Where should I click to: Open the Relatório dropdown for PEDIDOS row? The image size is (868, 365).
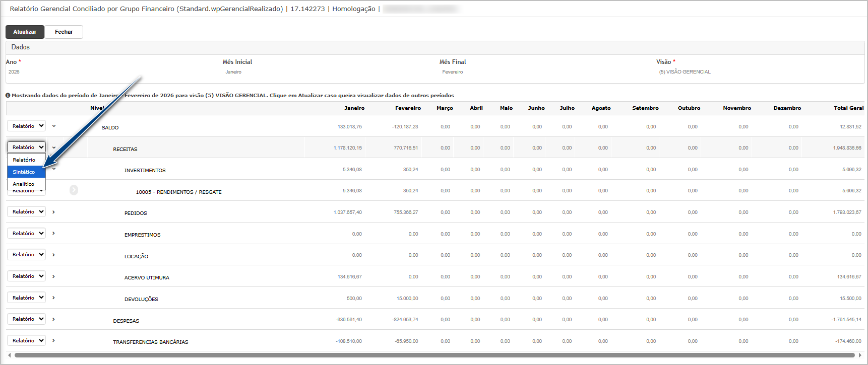[26, 211]
